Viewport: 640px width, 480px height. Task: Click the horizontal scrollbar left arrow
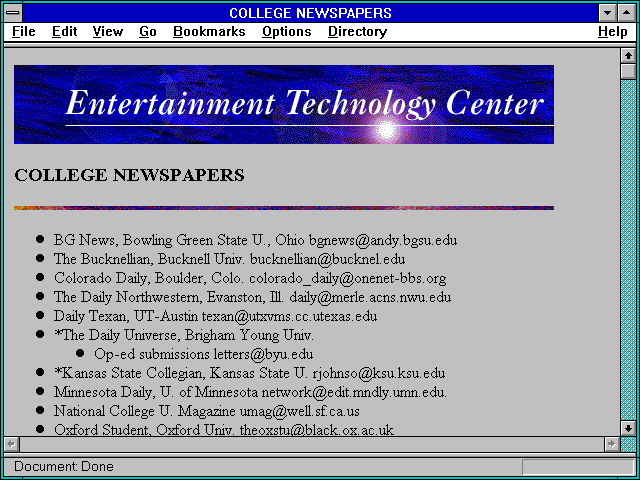(12, 444)
